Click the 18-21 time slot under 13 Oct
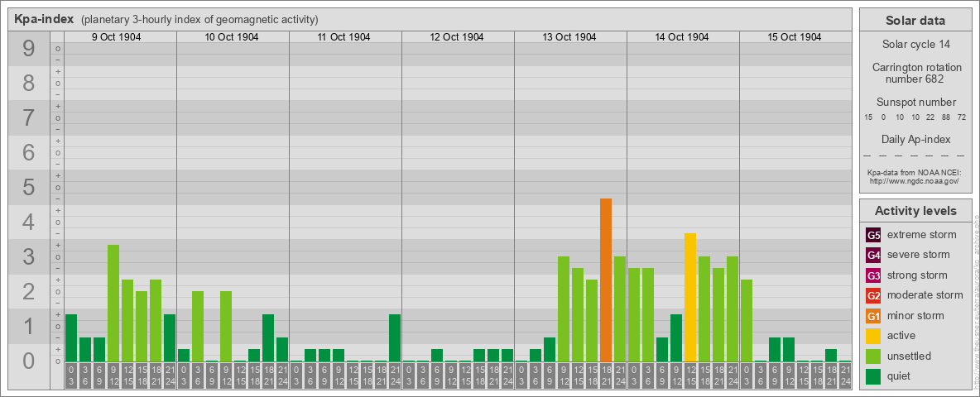The height and width of the screenshot is (397, 980). click(x=606, y=376)
